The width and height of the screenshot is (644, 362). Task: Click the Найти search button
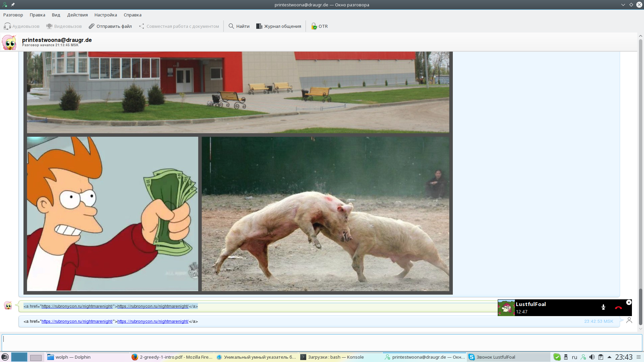click(239, 26)
